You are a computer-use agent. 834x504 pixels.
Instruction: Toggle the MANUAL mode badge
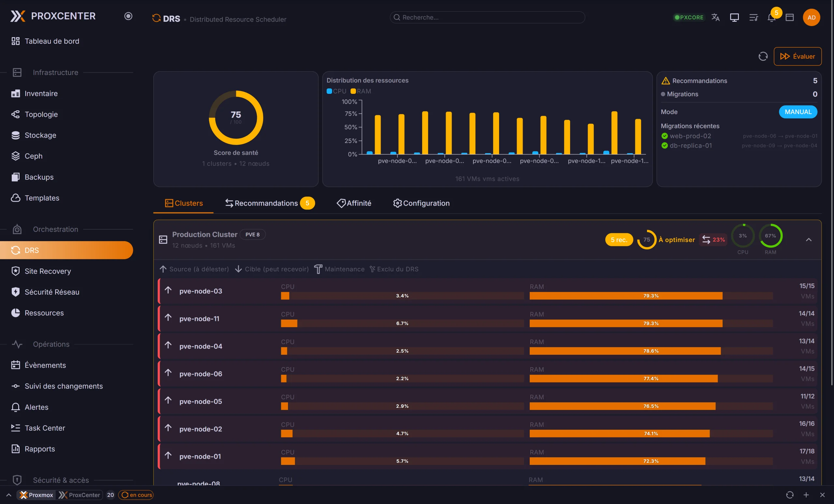(x=798, y=112)
